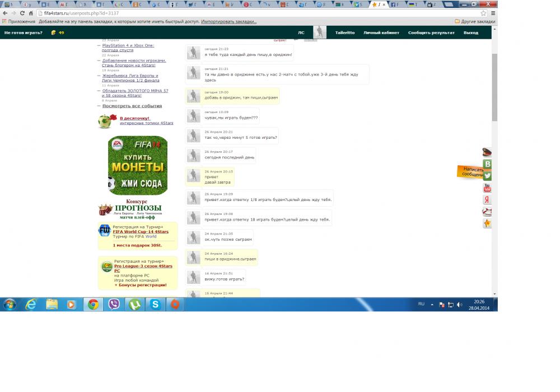Open uTorrent from the taskbar
560x392 pixels.
click(135, 304)
